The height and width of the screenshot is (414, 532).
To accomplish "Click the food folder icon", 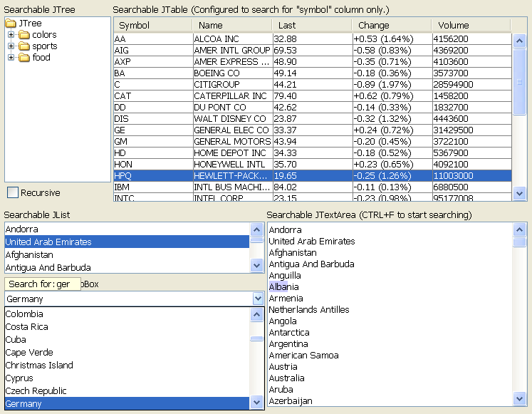I will click(24, 57).
